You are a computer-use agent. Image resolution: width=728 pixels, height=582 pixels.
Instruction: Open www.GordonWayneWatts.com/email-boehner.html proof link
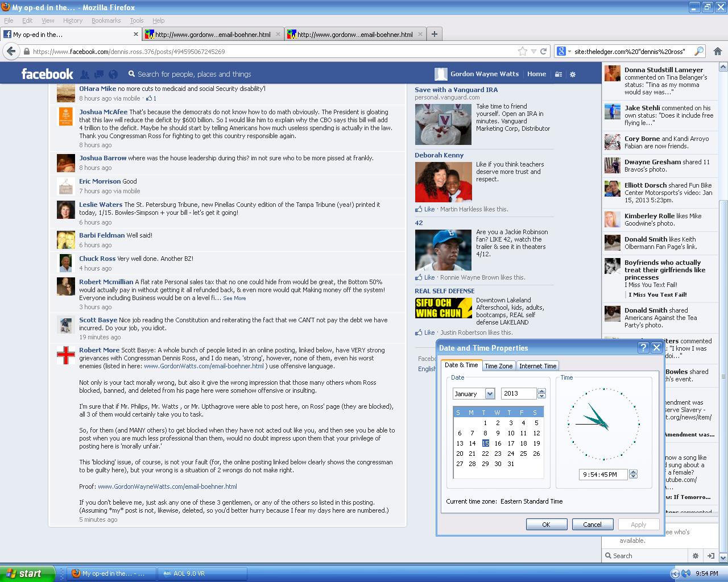(x=167, y=487)
